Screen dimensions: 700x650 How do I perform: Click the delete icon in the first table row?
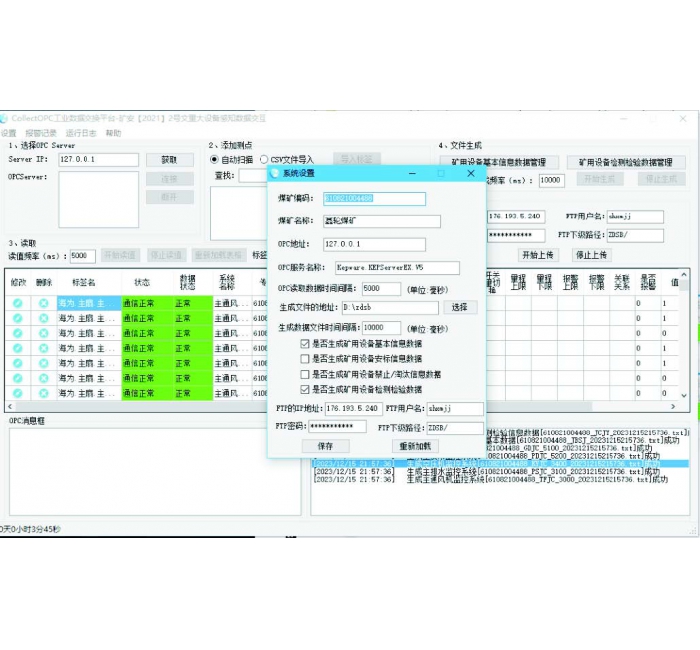tap(44, 303)
